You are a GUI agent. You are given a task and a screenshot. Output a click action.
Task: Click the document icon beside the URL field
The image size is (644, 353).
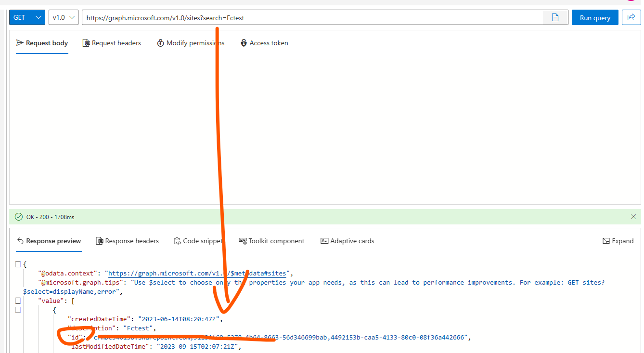(x=555, y=17)
